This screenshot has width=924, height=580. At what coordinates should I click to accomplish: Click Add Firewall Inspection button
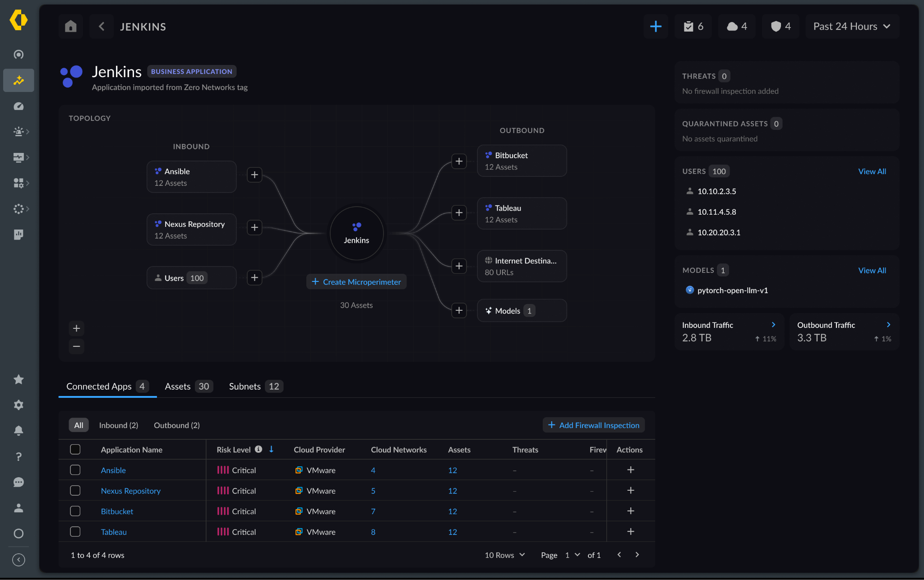[594, 425]
